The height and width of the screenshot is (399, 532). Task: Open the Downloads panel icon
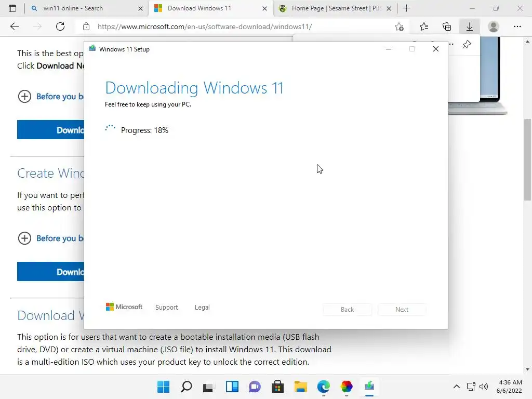[x=470, y=26]
